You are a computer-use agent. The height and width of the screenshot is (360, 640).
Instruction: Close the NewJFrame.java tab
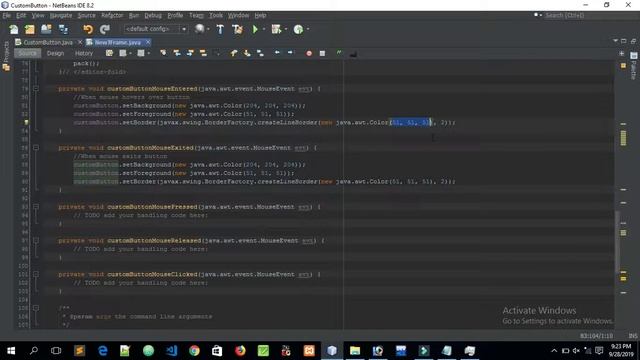click(x=148, y=42)
